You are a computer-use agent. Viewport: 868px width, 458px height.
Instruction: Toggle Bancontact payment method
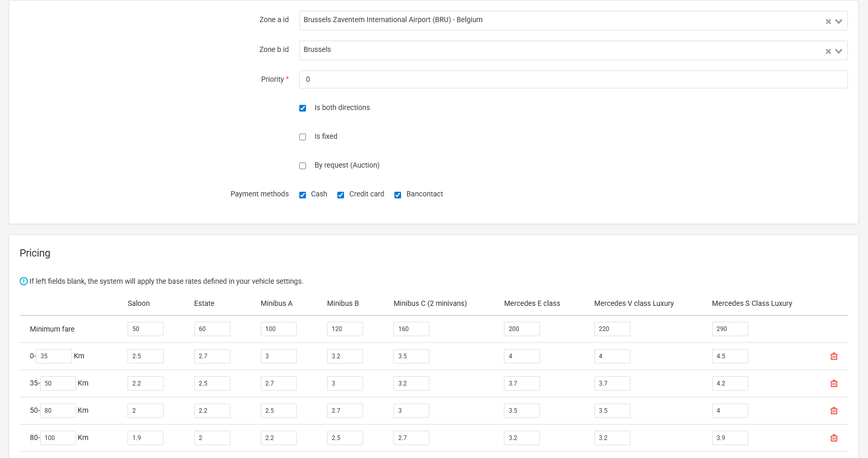(x=397, y=195)
